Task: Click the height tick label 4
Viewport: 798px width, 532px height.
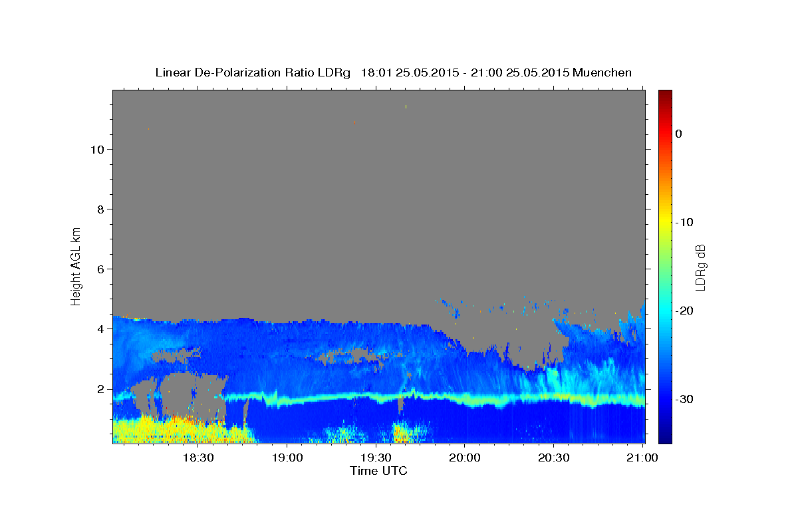Action: 99,329
